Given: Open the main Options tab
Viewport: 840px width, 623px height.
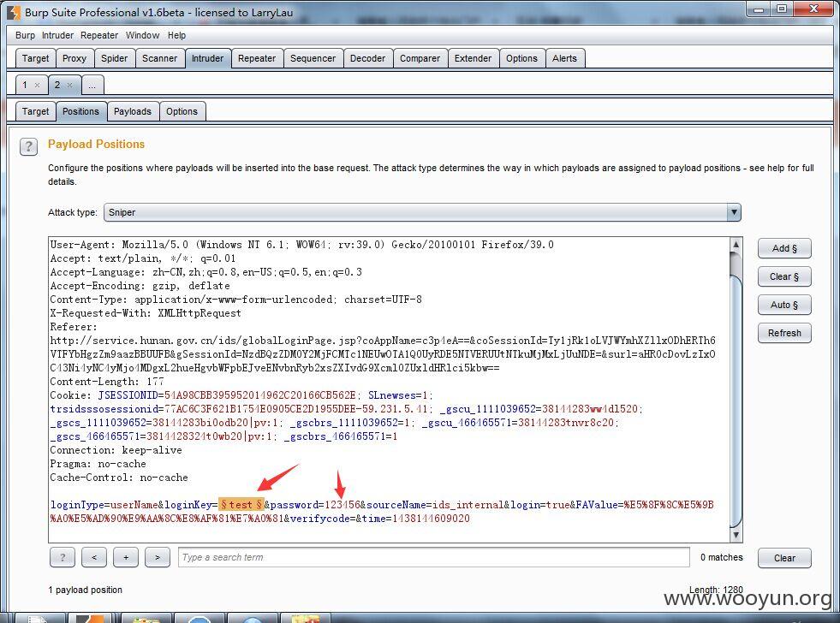Looking at the screenshot, I should [521, 58].
